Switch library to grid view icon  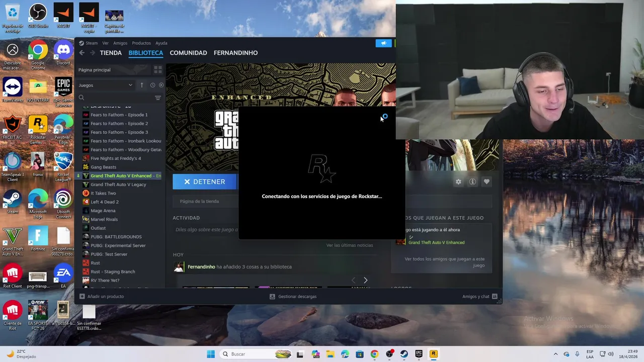click(x=157, y=70)
